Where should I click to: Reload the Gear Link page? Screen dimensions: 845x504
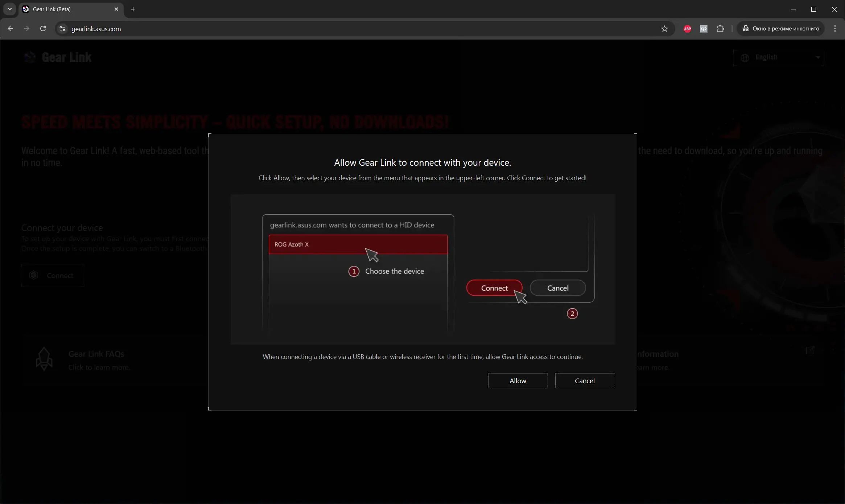43,29
